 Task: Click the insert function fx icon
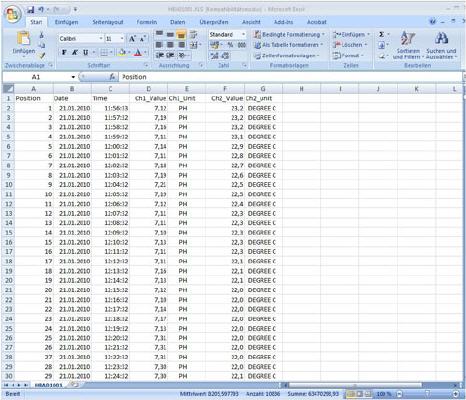coord(112,77)
